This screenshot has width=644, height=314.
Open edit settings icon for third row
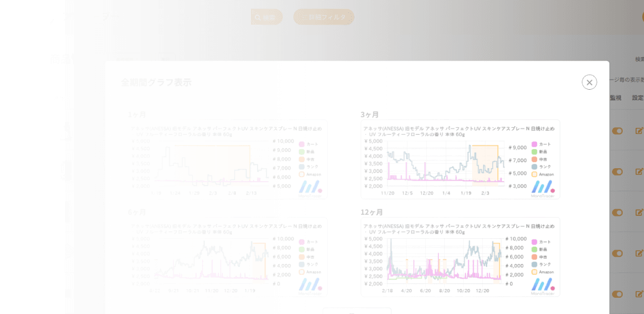(x=639, y=213)
